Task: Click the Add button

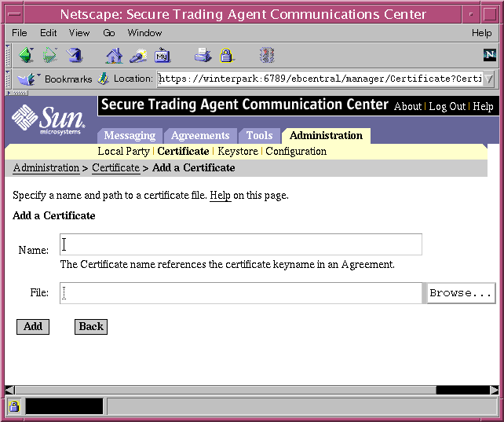Action: tap(33, 327)
